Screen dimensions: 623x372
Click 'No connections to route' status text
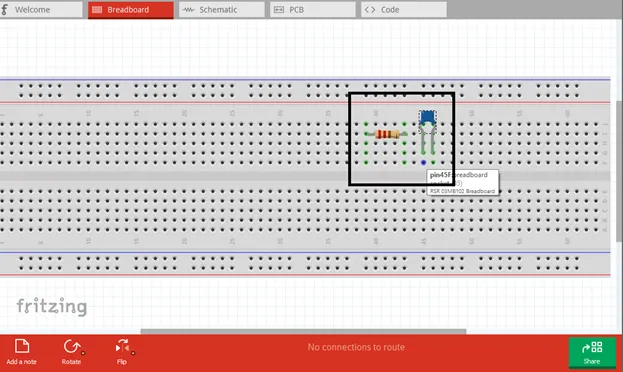pyautogui.click(x=356, y=347)
